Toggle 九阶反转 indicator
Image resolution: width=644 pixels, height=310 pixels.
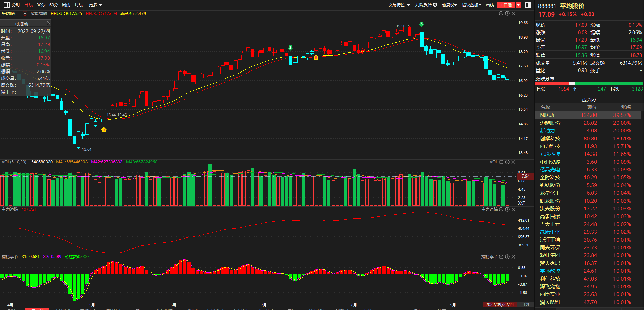[x=423, y=5]
